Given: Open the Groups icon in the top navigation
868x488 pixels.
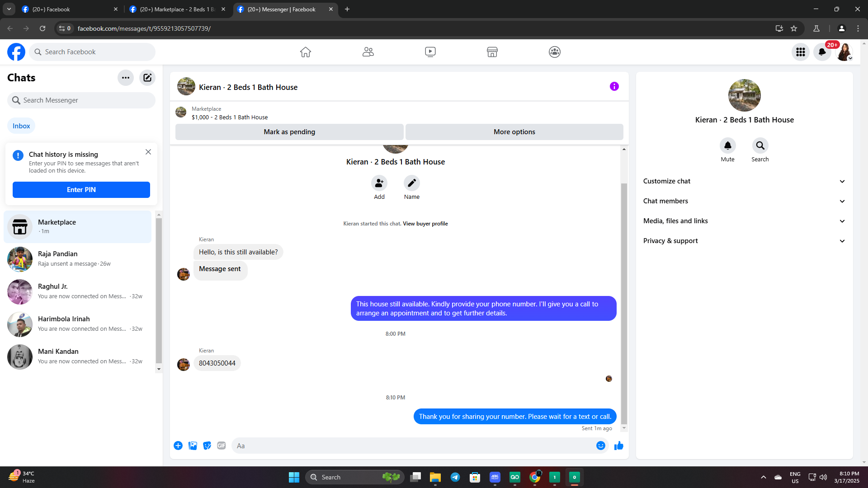Looking at the screenshot, I should pos(555,52).
